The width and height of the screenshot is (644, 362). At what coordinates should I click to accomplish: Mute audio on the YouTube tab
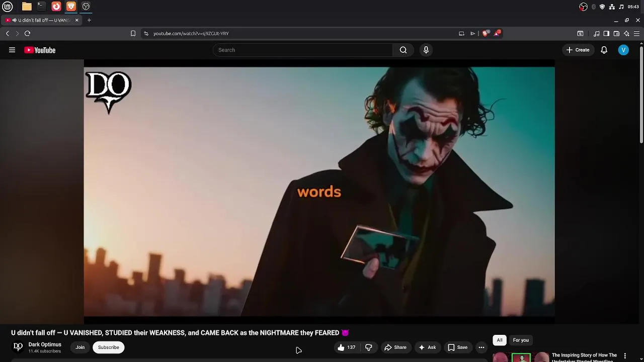pyautogui.click(x=15, y=20)
